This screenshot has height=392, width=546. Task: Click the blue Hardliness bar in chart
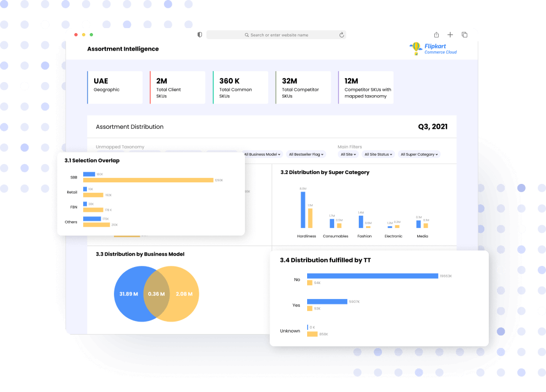pos(303,210)
